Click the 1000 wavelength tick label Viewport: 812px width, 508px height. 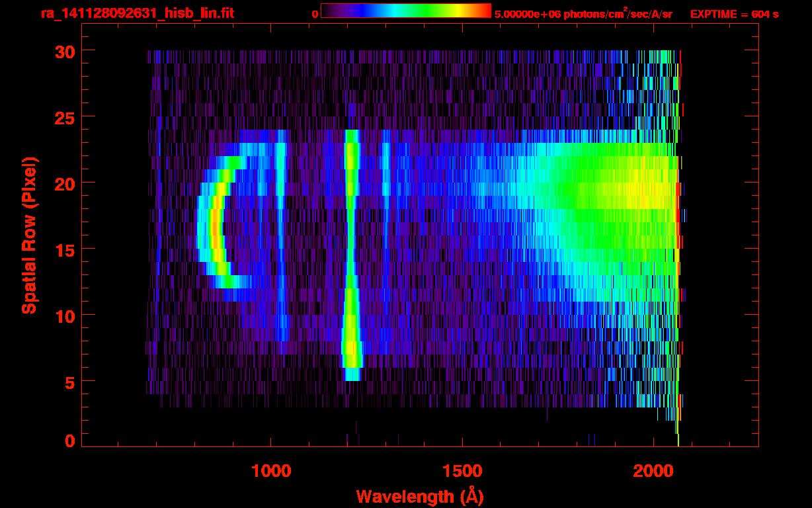click(271, 470)
